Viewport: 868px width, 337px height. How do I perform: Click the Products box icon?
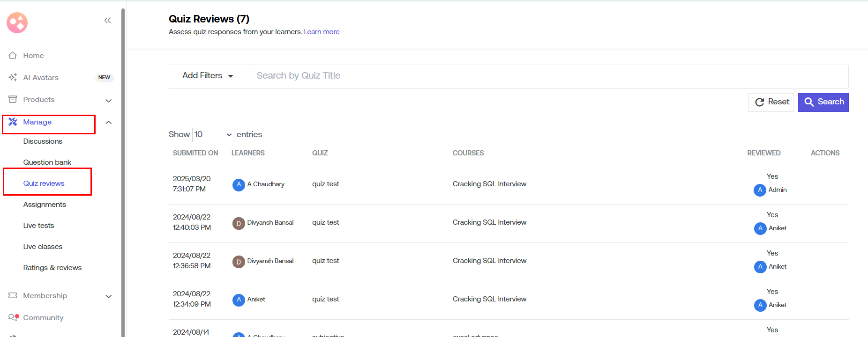point(13,99)
